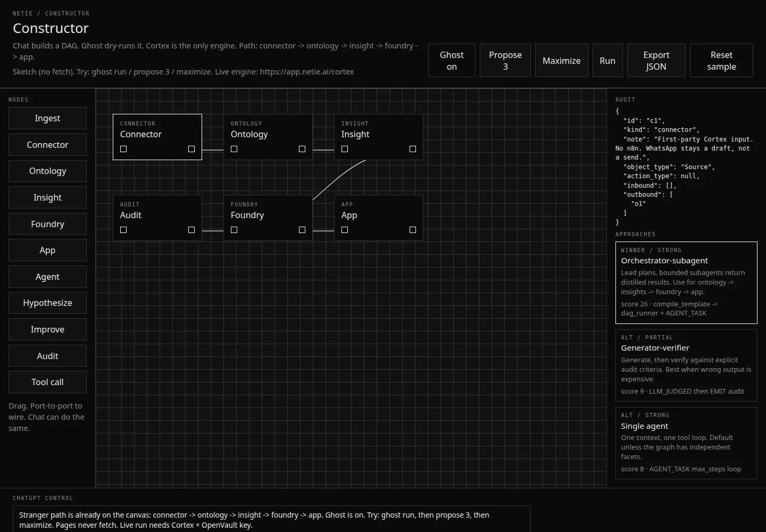766x532 pixels.
Task: Add an Ingest node from palette
Action: click(47, 118)
